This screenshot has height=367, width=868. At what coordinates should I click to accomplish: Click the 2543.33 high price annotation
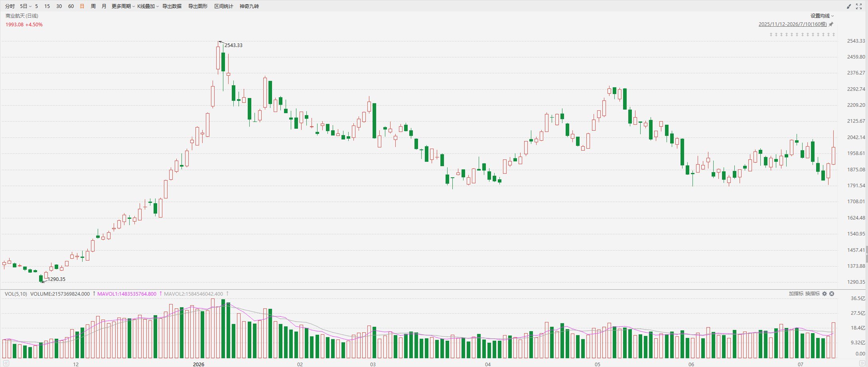pyautogui.click(x=233, y=45)
